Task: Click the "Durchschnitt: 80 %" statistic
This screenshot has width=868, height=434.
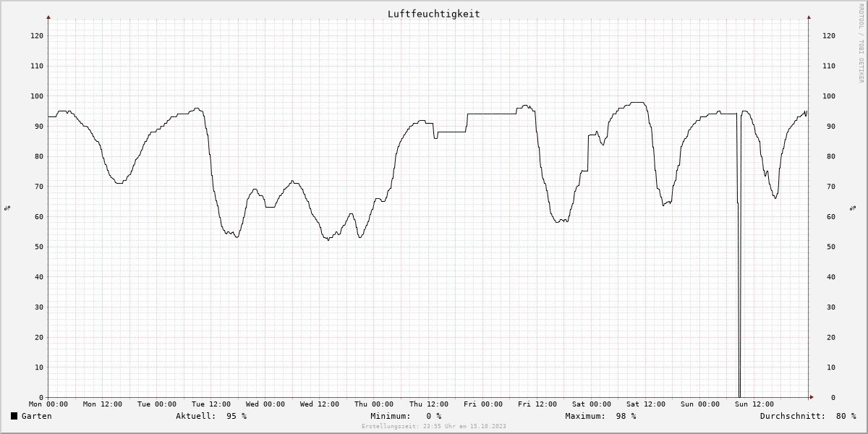Action: (x=808, y=416)
